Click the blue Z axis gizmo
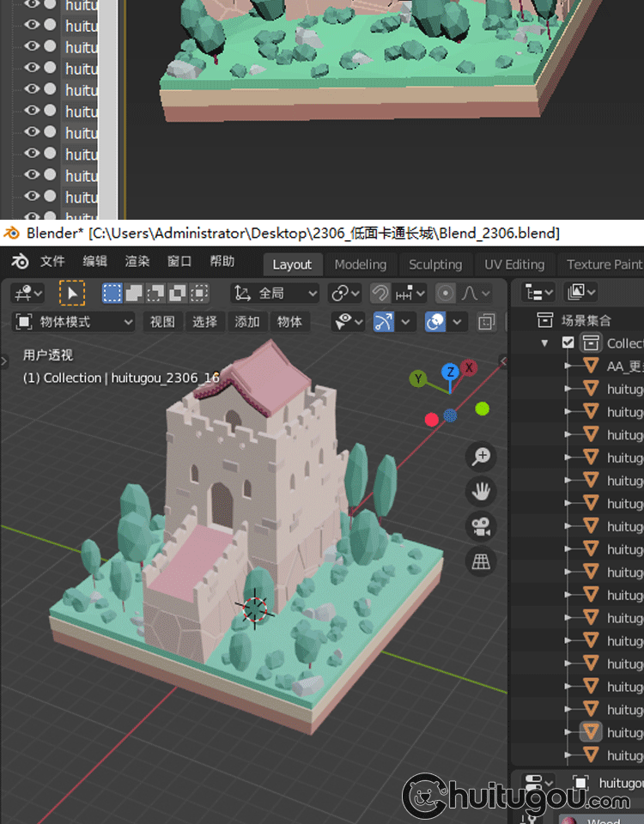The width and height of the screenshot is (644, 824). [450, 372]
